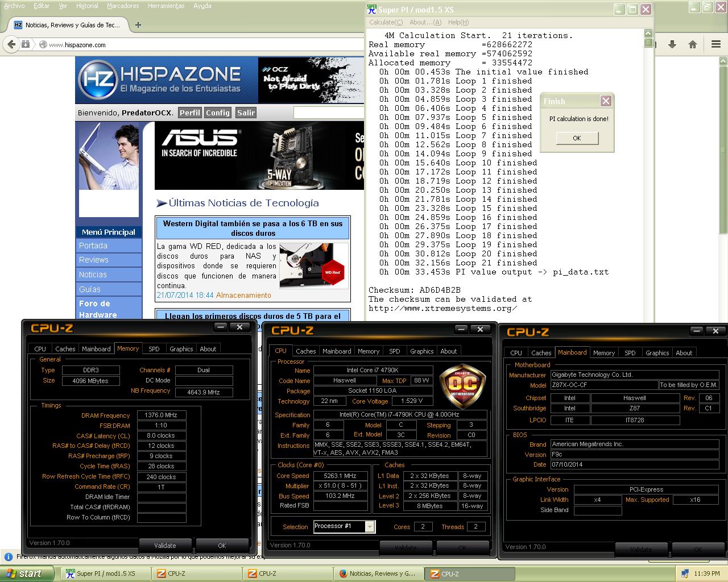The image size is (728, 582).
Task: Click the Firefox back arrow button
Action: click(11, 44)
